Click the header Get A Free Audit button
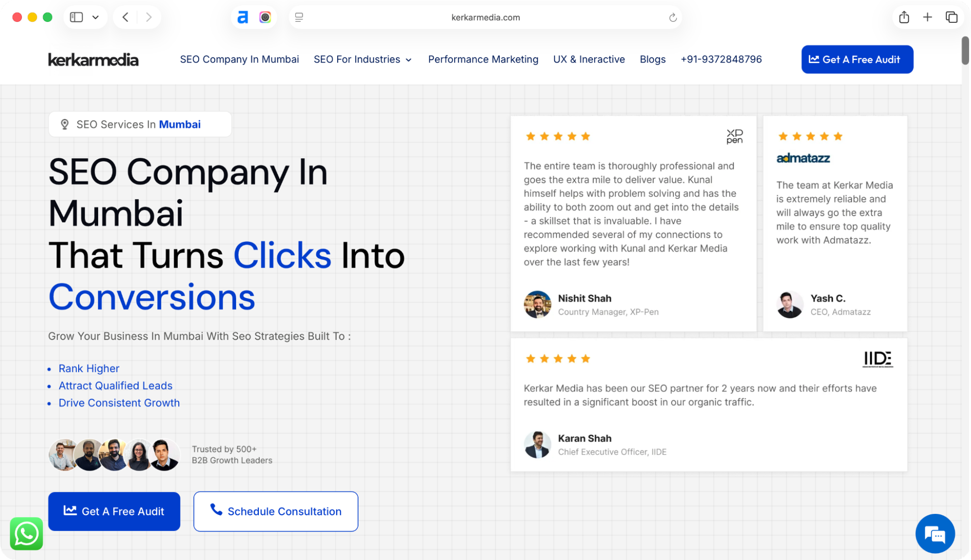 click(x=857, y=59)
